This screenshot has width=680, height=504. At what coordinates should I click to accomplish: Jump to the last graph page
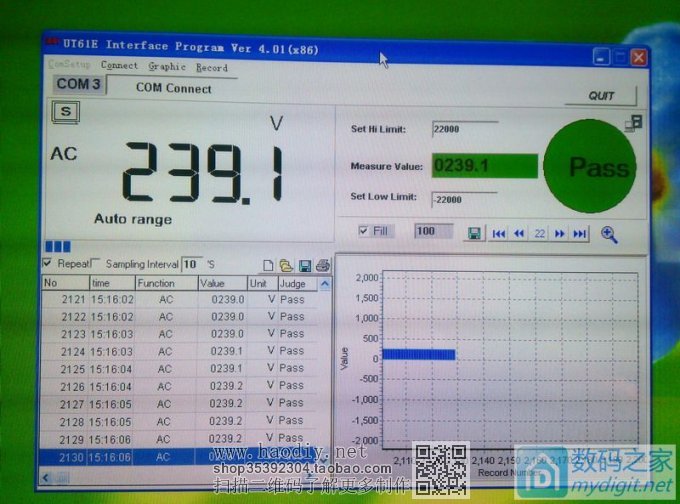(580, 233)
